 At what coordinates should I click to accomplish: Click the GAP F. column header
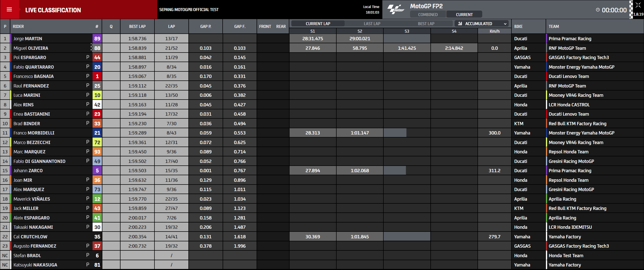click(x=239, y=26)
